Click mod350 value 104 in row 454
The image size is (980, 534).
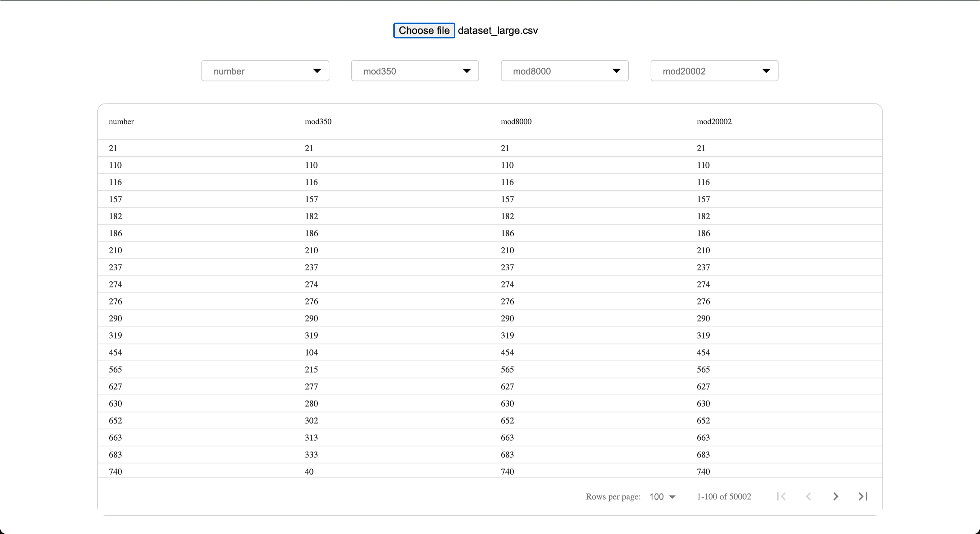(x=311, y=352)
